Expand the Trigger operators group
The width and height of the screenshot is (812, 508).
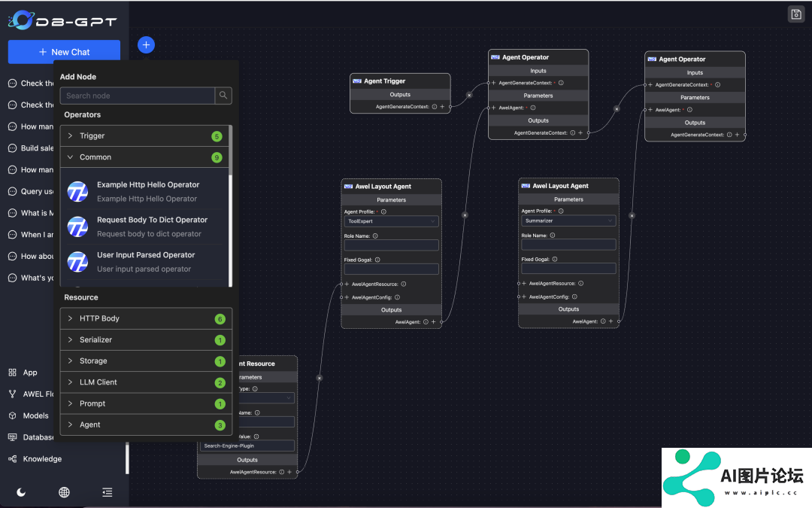tap(146, 135)
